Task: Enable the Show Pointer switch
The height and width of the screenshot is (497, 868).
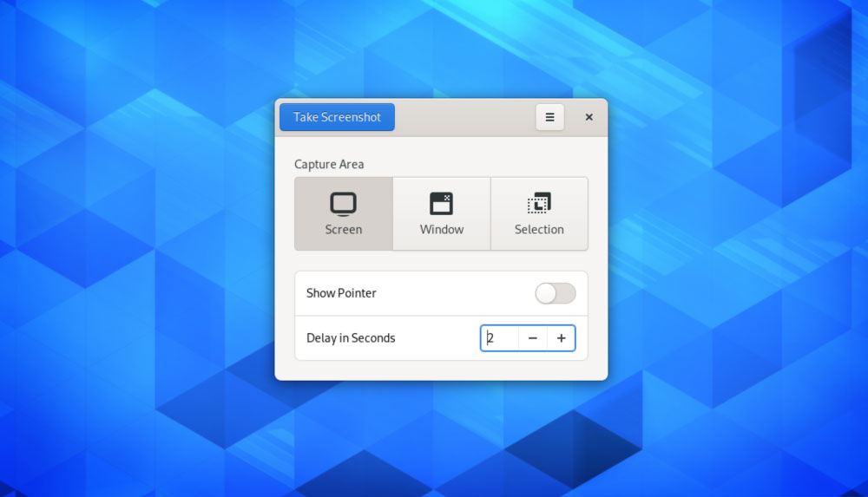Action: 556,293
